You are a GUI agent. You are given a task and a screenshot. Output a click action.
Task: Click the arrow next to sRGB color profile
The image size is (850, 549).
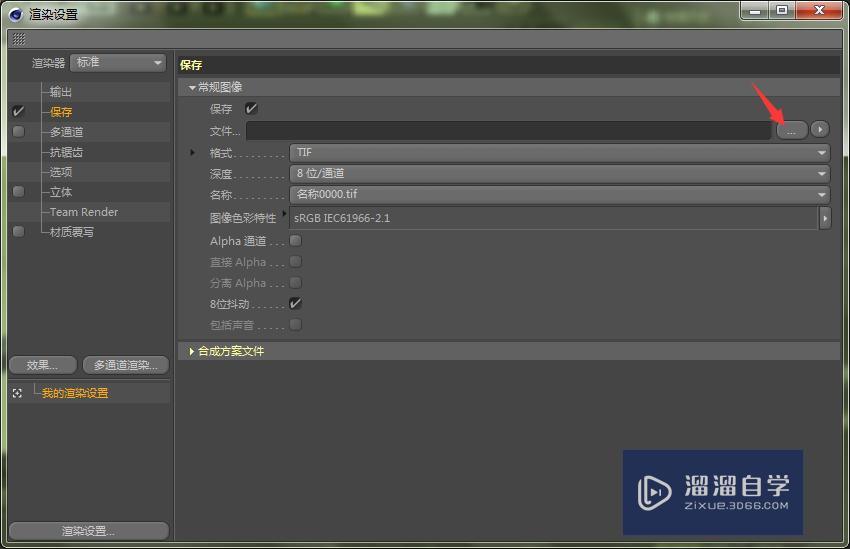(x=825, y=218)
